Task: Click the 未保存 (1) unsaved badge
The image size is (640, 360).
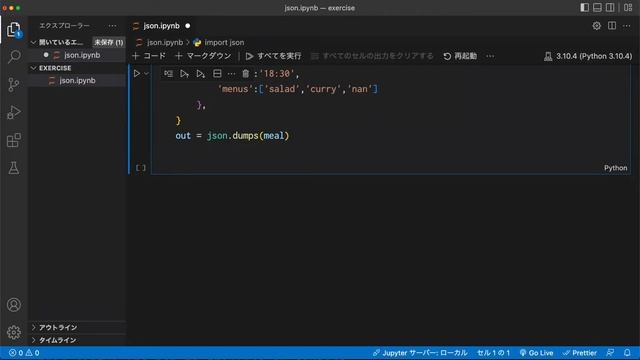Action: [x=109, y=42]
